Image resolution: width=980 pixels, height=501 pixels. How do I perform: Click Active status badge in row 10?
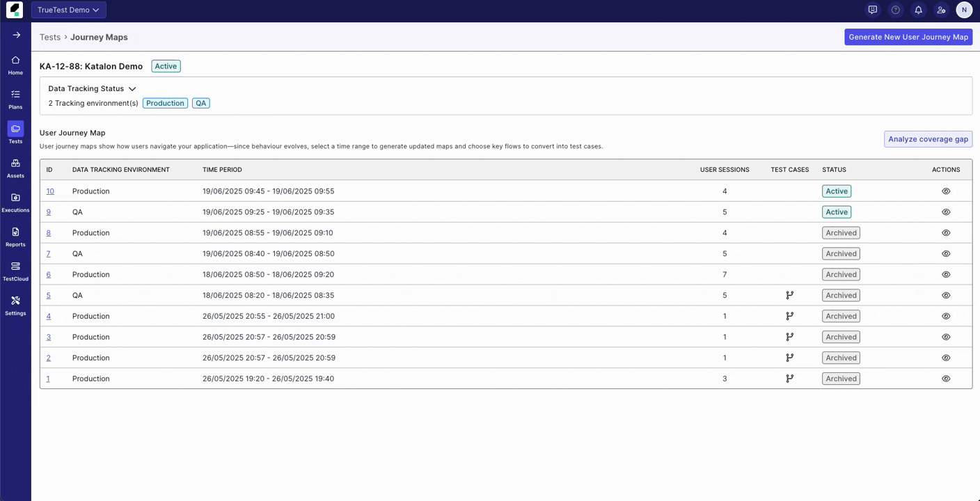click(837, 191)
